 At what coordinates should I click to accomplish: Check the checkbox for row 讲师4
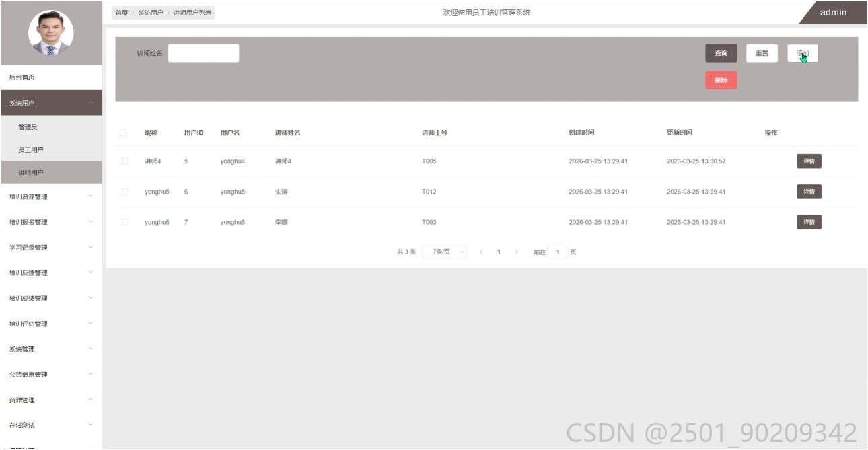click(x=124, y=161)
